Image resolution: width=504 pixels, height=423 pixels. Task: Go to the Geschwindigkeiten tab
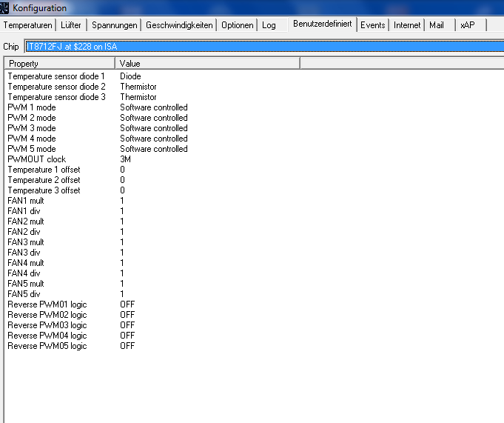(179, 25)
